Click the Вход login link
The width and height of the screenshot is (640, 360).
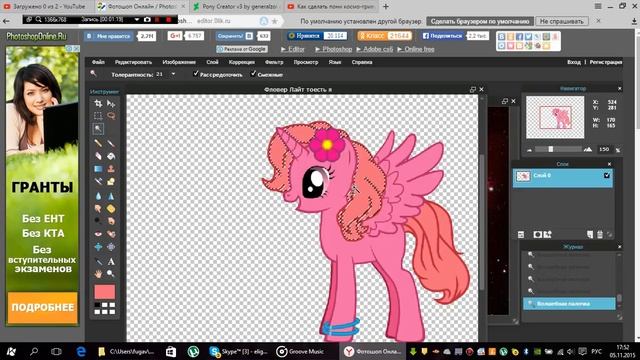click(574, 62)
